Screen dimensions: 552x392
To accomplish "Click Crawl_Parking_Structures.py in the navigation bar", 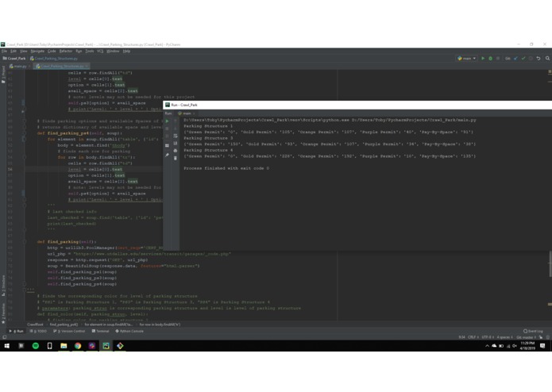I will [x=54, y=59].
